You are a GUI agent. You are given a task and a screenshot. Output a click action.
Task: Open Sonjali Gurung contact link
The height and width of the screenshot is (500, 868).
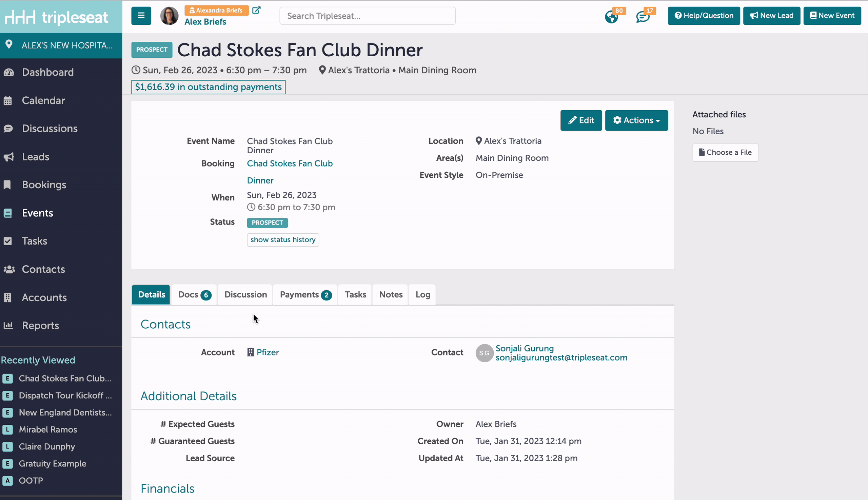click(525, 348)
